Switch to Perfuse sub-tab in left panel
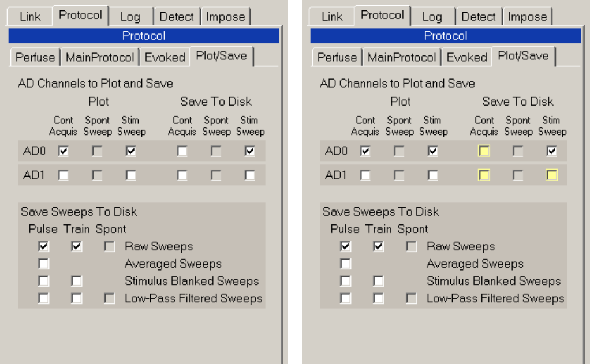 (35, 57)
